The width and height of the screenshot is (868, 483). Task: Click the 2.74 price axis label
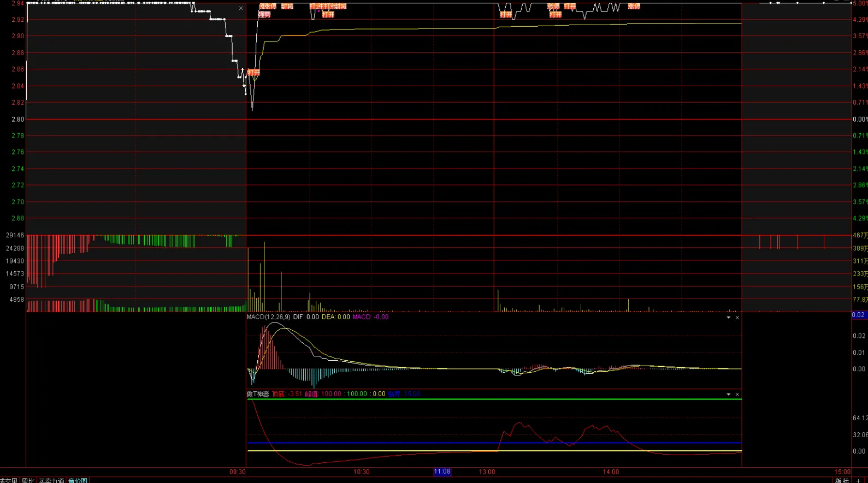click(x=18, y=169)
